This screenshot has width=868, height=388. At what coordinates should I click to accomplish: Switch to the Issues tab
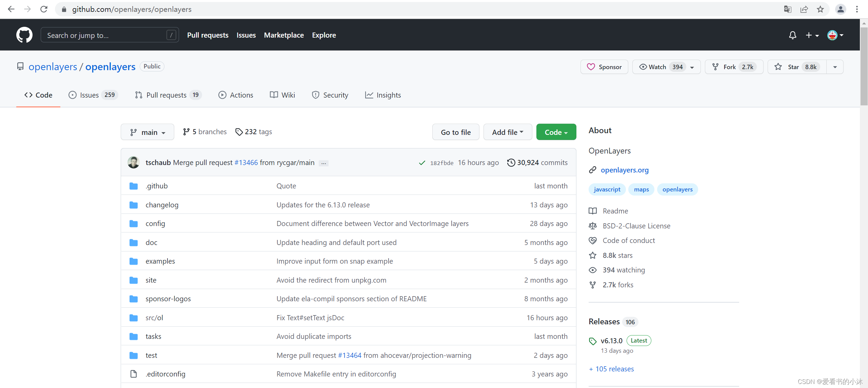[x=93, y=95]
